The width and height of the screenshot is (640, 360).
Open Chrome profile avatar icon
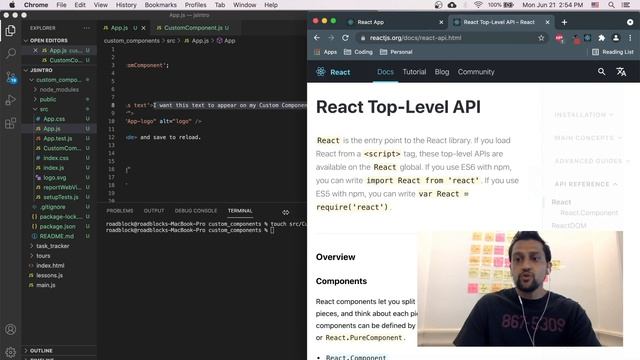click(616, 38)
